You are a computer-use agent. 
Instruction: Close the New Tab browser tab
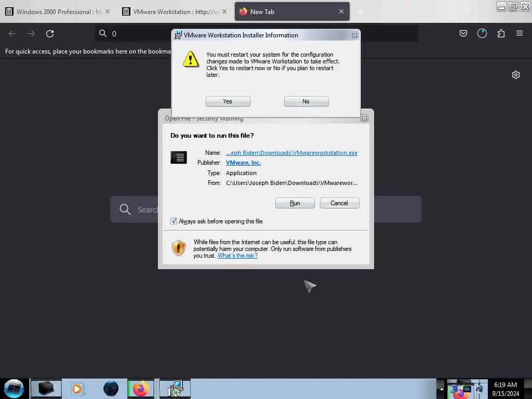click(x=341, y=11)
